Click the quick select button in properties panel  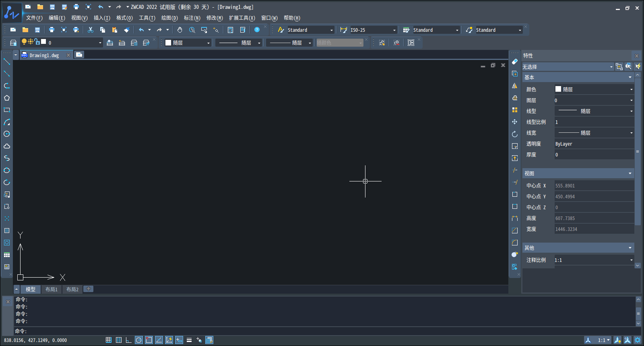tap(638, 66)
